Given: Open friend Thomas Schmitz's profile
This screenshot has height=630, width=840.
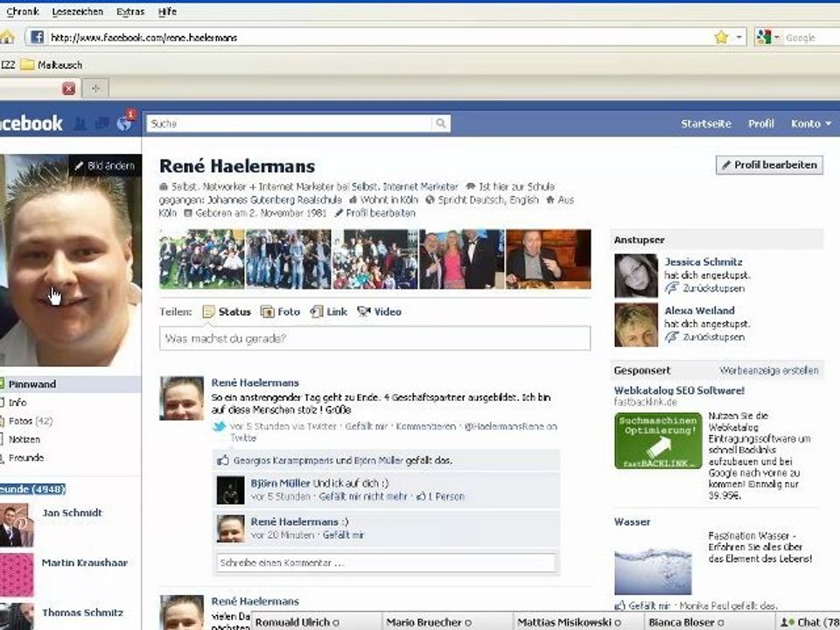Looking at the screenshot, I should 82,612.
